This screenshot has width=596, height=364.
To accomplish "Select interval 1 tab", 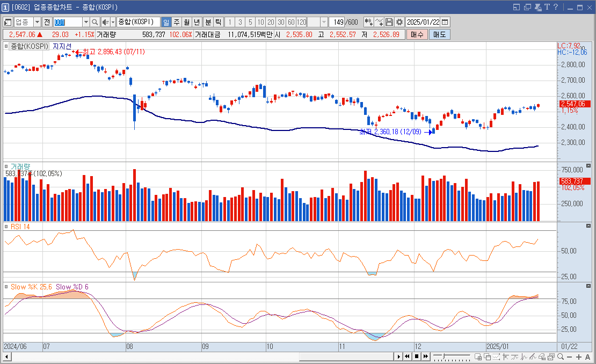I will click(x=230, y=22).
